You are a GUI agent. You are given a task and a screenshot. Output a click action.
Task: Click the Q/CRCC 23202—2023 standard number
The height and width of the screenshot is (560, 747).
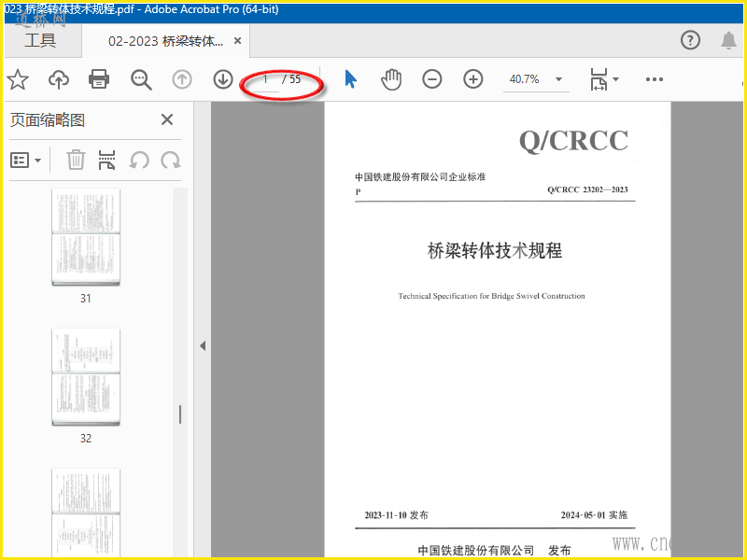587,189
